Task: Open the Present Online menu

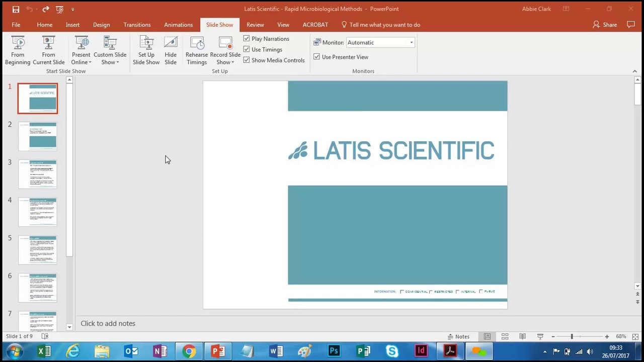Action: [81, 50]
